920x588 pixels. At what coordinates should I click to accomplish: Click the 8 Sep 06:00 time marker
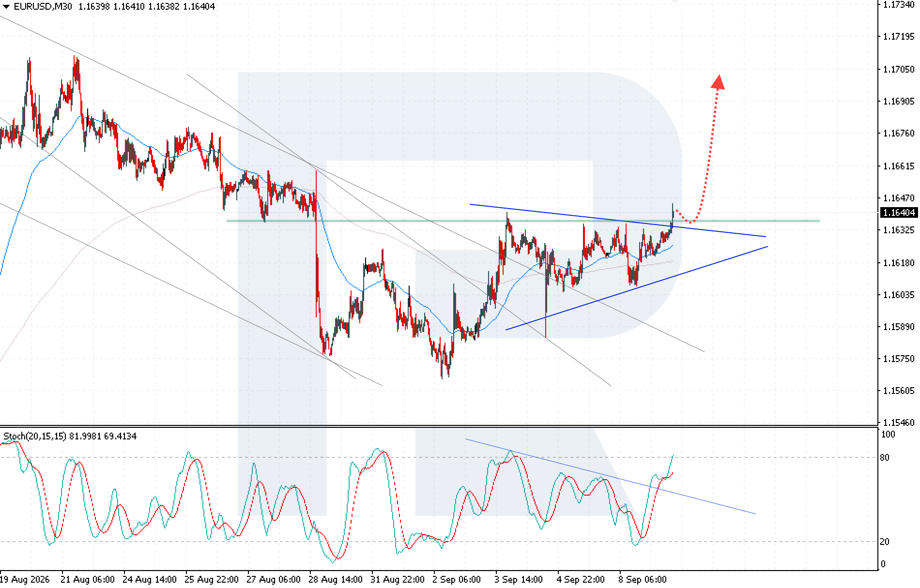[643, 579]
